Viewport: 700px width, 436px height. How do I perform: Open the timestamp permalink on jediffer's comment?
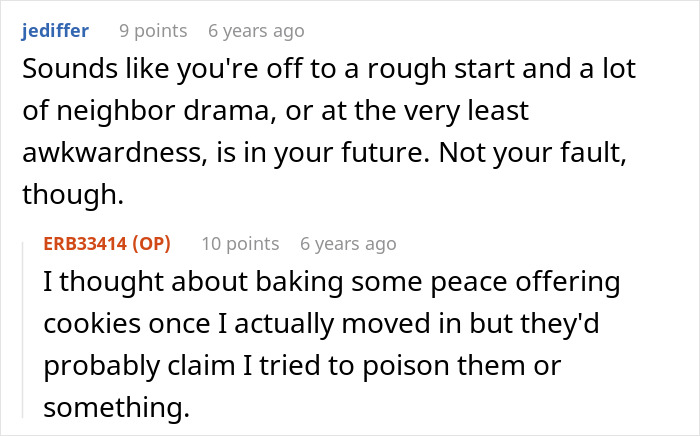coord(256,31)
